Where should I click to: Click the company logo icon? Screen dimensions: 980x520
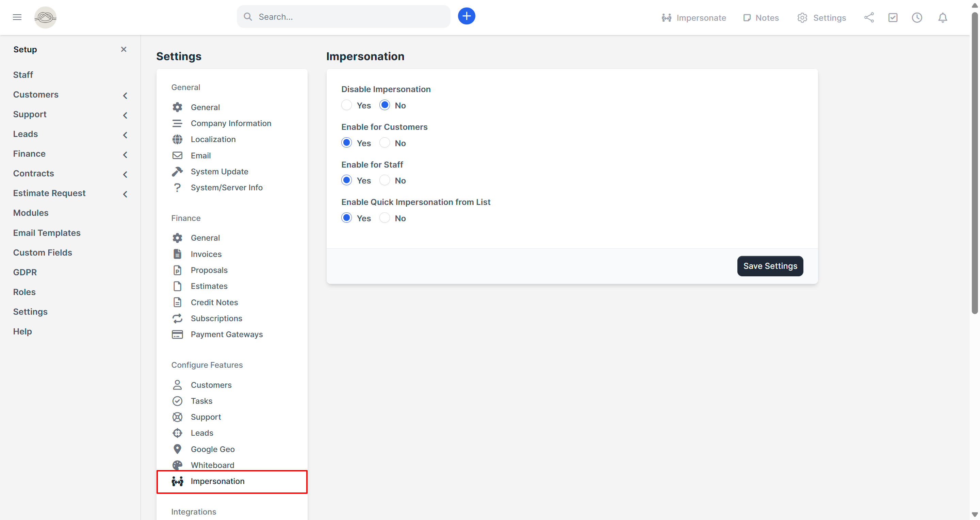[x=45, y=17]
